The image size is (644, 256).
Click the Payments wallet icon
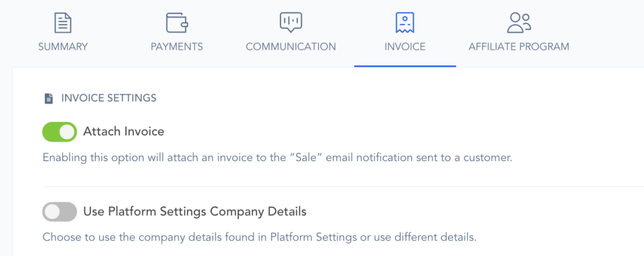click(x=177, y=23)
